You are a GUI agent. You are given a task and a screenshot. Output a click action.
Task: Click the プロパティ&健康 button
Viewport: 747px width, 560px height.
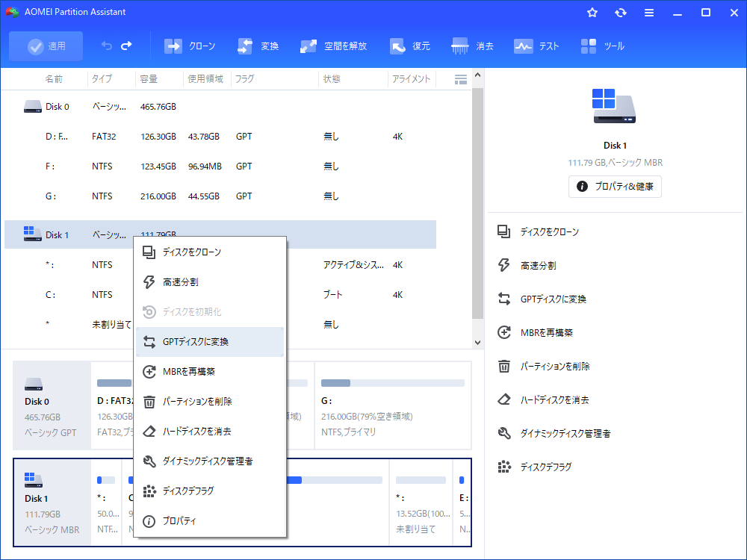615,187
